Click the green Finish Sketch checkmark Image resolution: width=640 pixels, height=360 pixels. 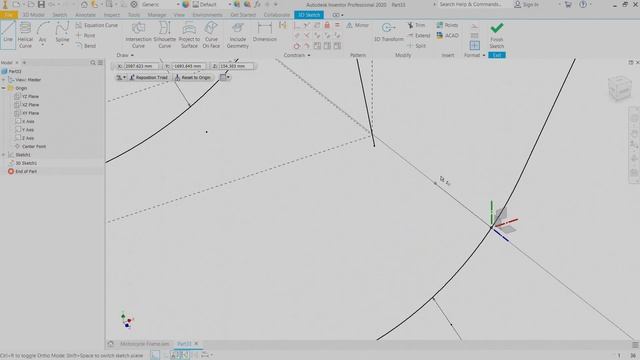pos(497,28)
